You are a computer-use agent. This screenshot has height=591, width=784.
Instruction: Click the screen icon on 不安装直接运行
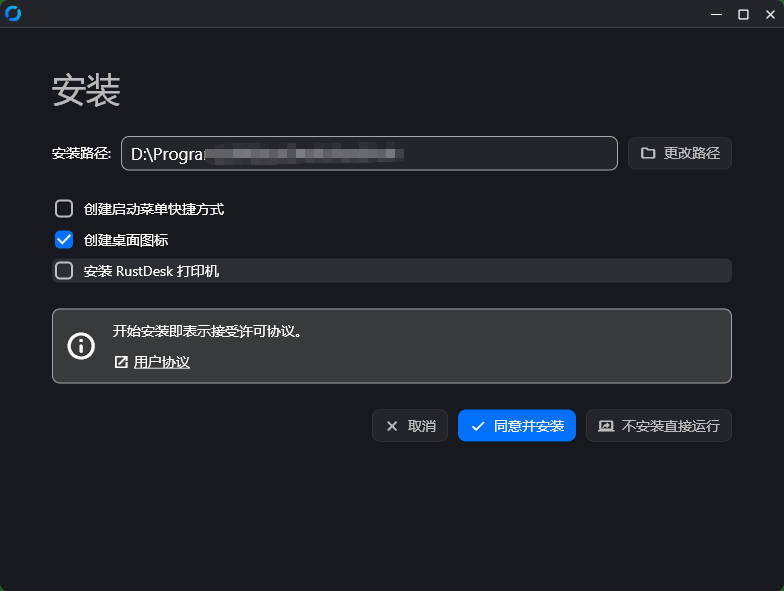606,426
